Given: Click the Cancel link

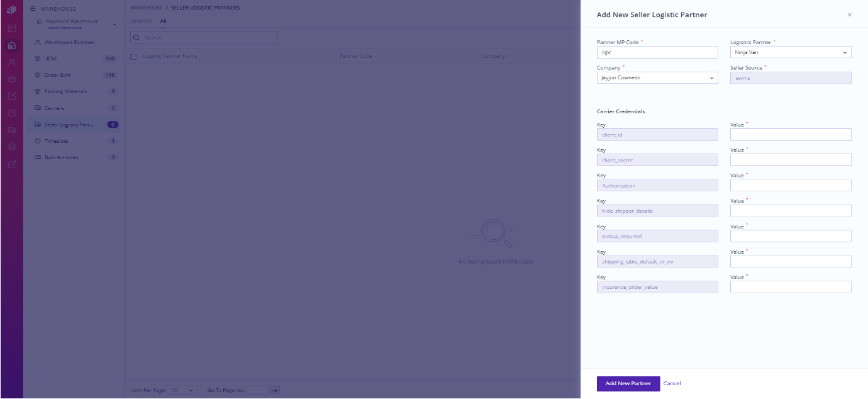Looking at the screenshot, I should click(672, 383).
